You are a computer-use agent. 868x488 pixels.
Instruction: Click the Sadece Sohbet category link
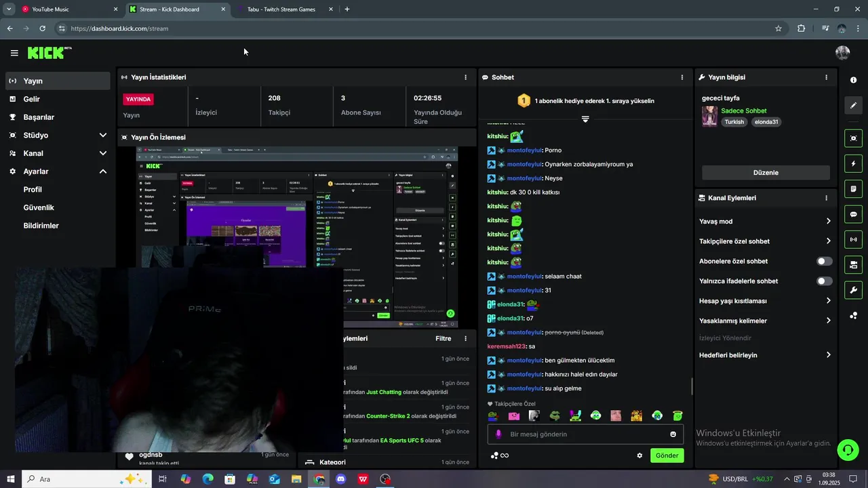pos(744,110)
